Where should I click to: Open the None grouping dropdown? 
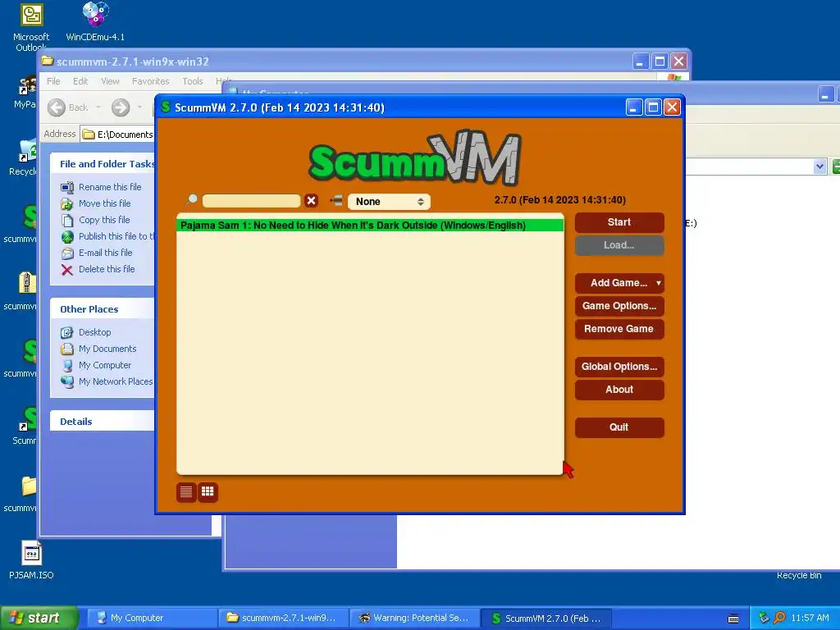point(389,202)
